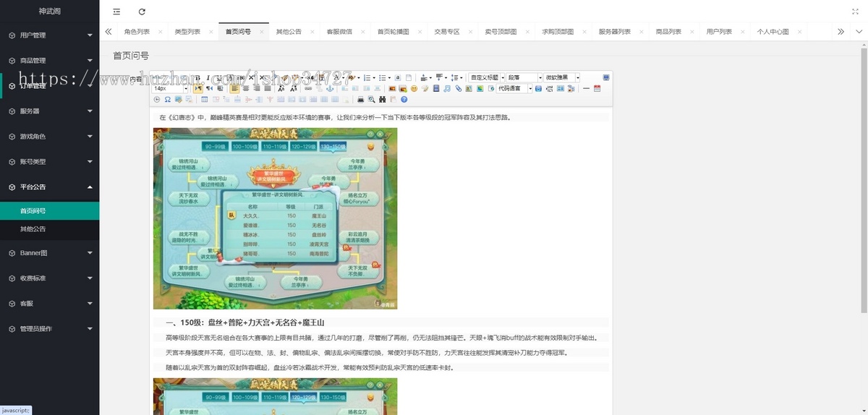Click the align left icon in editor

coord(235,88)
